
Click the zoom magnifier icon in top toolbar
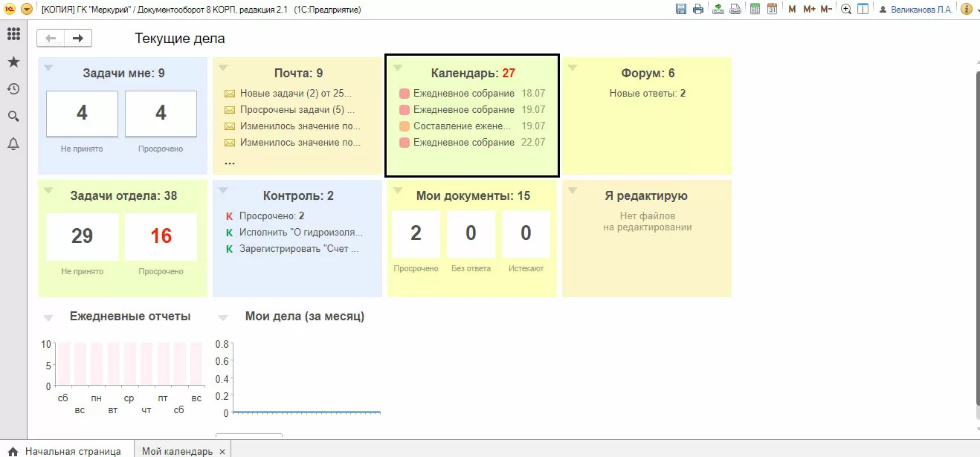click(x=846, y=9)
